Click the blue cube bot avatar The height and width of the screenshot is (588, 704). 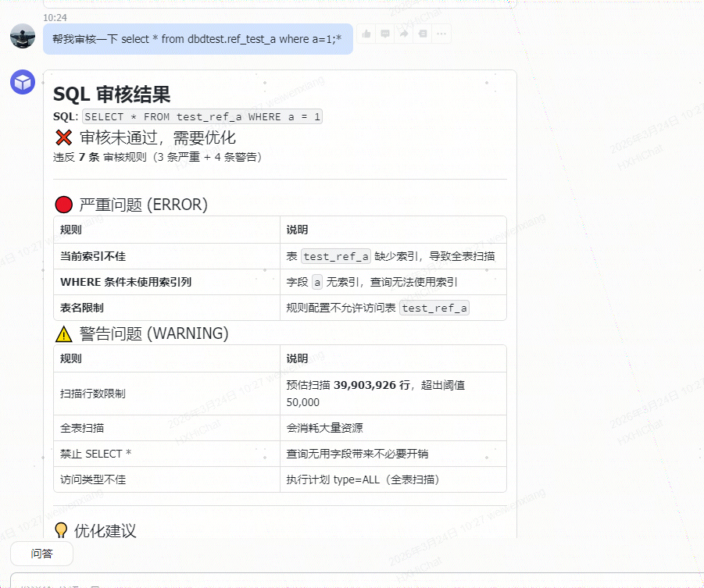[x=23, y=82]
